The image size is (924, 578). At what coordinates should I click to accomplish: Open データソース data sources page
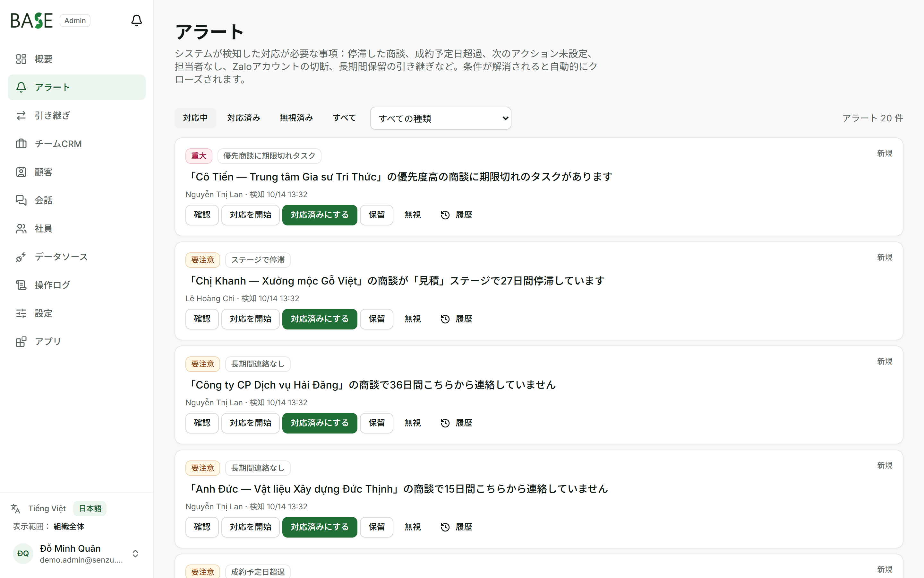click(76, 257)
